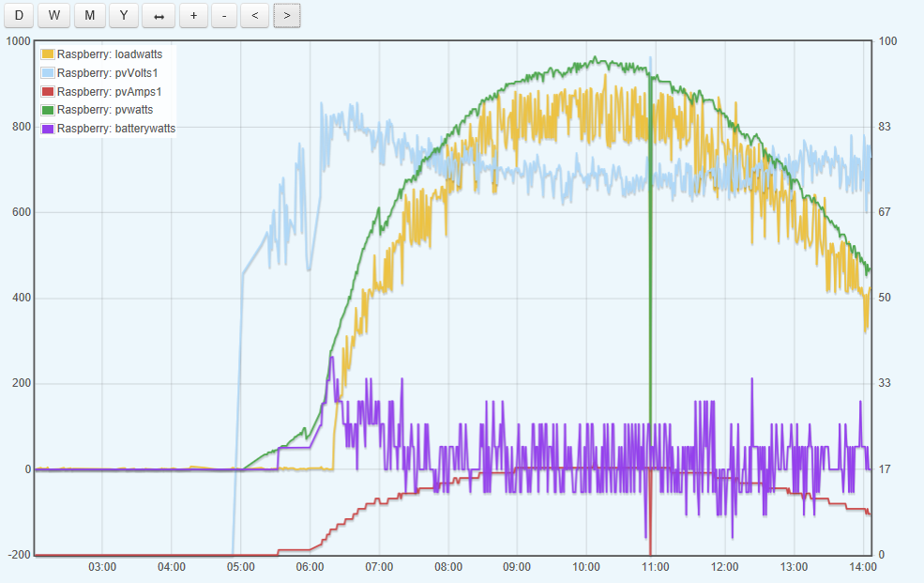Click the 'Raspberry: batterywatts' legend label

[x=115, y=129]
